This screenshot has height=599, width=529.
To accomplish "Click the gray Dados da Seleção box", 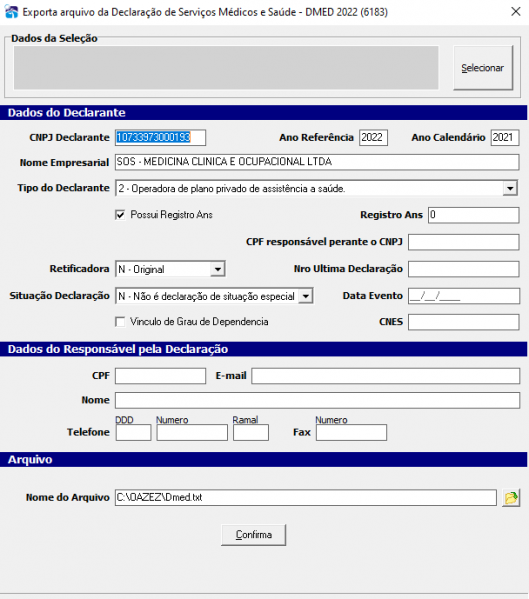I will [226, 68].
